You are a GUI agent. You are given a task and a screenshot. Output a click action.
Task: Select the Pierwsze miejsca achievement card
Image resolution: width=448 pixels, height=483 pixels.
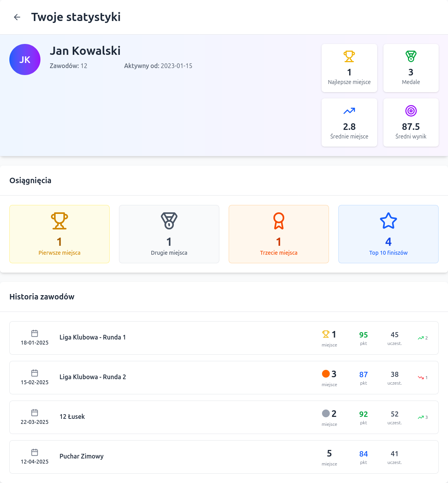(x=59, y=234)
